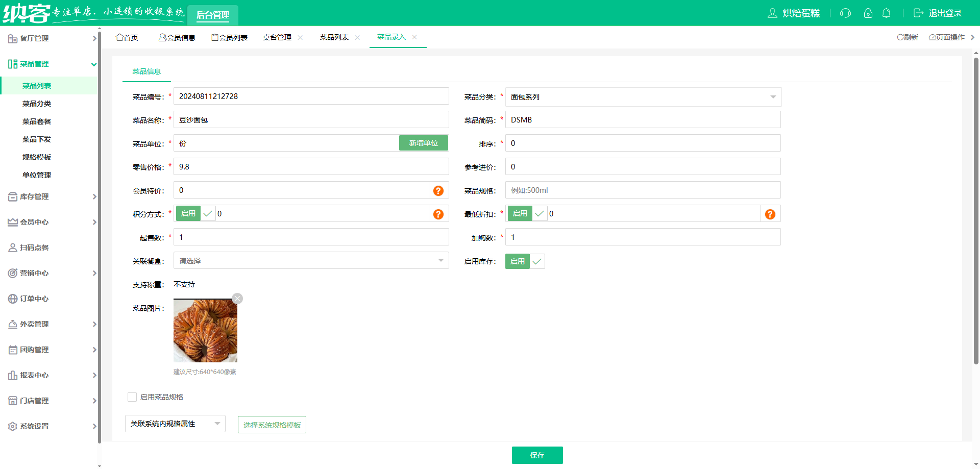980x469 pixels.
Task: Open the 系统设置 sidebar section
Action: pos(34,426)
